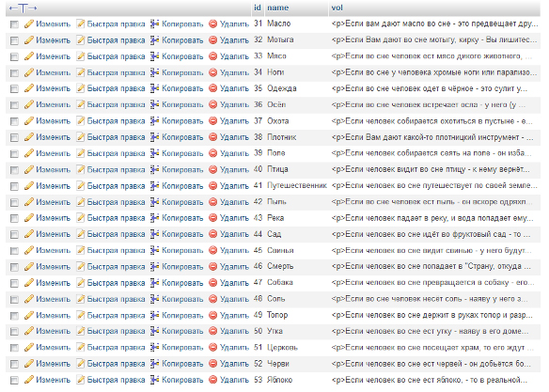Click the red delete icon for row 46 Смерть
Screen dimensions: 549x392
click(x=212, y=267)
